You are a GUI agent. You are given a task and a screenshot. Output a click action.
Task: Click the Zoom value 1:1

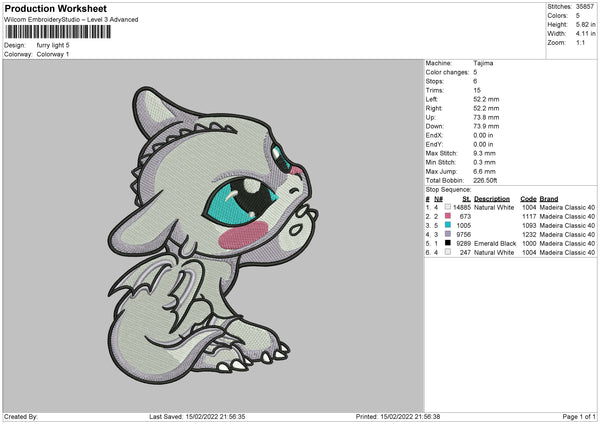click(580, 42)
